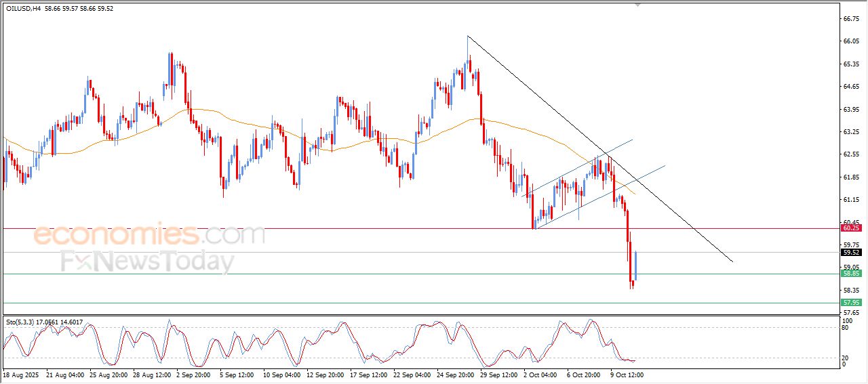This screenshot has width=868, height=384.
Task: Click the stochastic 20 level label
Action: [x=845, y=357]
